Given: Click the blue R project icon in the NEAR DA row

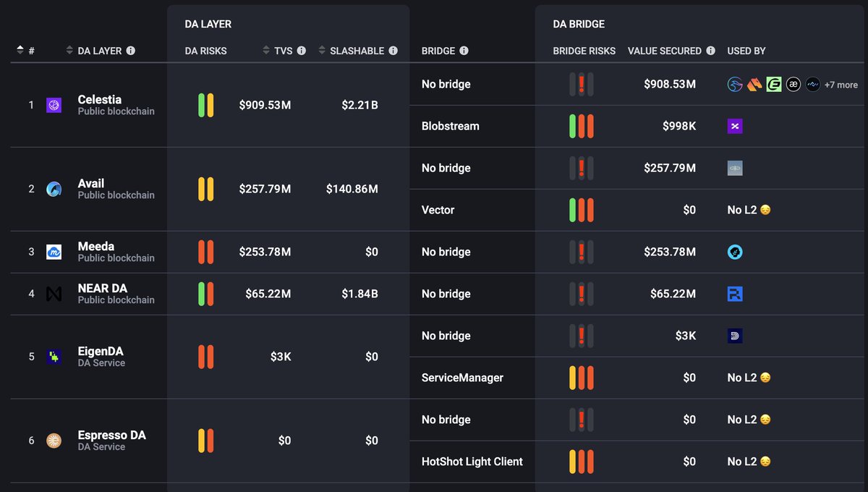Looking at the screenshot, I should click(x=735, y=294).
